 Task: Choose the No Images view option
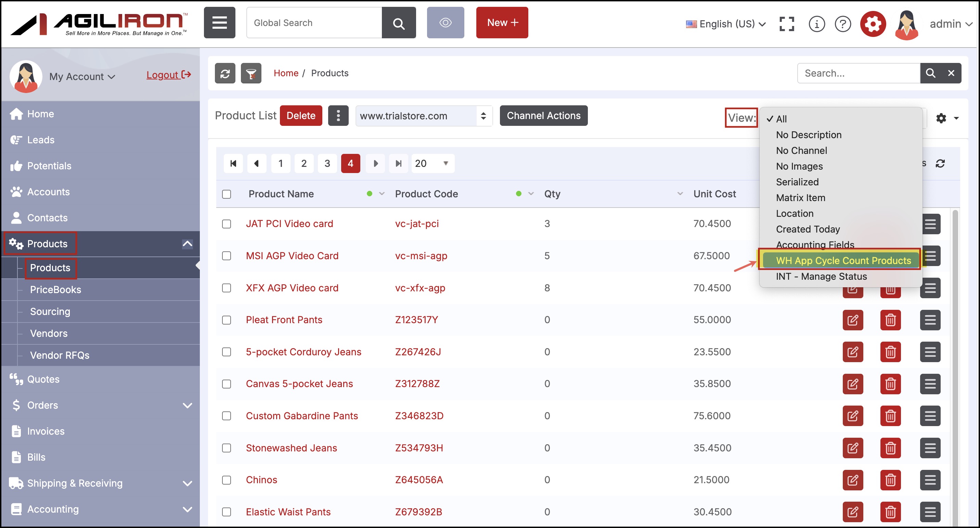click(799, 166)
